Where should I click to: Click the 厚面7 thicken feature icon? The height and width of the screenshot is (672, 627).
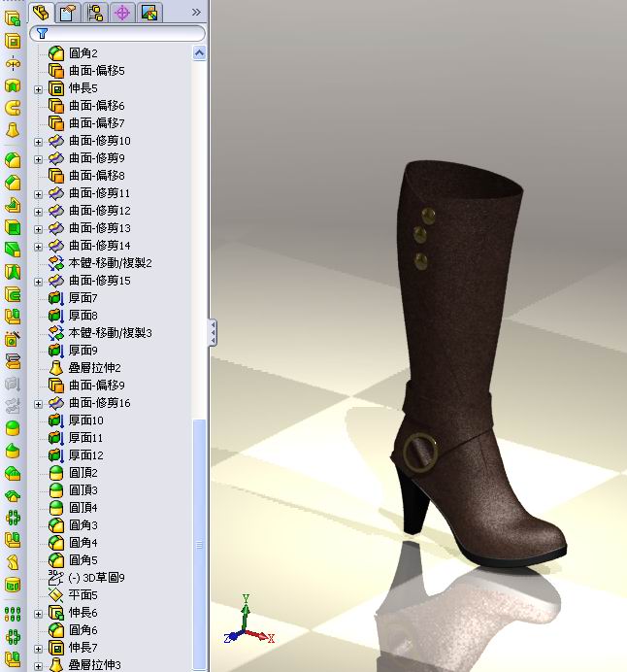[56, 298]
